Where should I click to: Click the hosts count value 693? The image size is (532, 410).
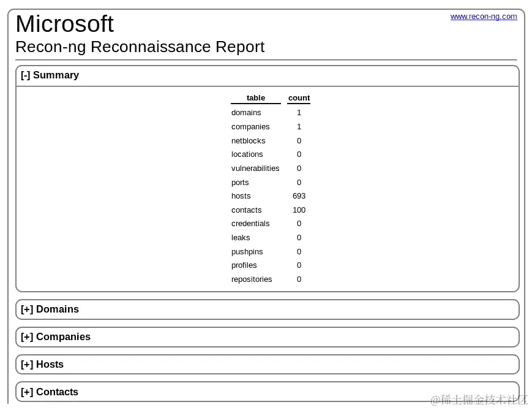coord(299,196)
